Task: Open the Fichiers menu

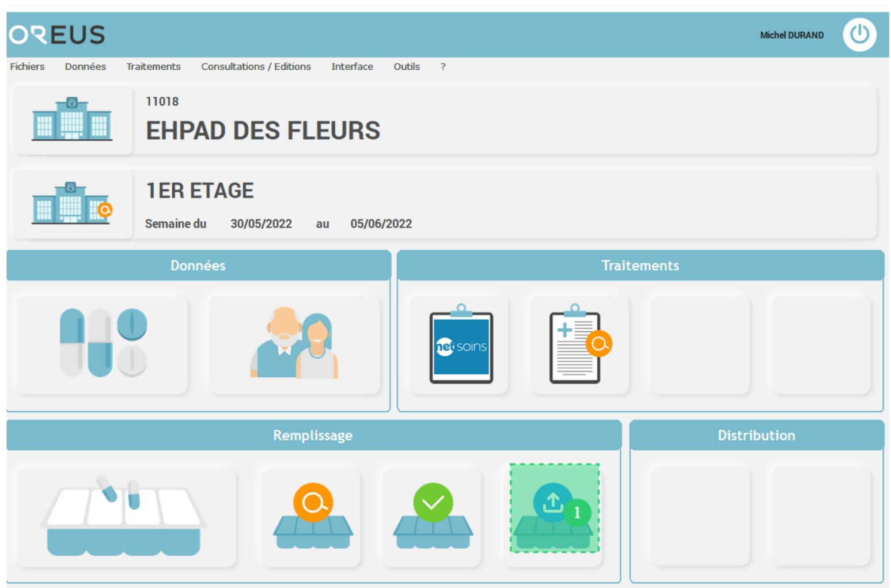Action: pyautogui.click(x=27, y=66)
